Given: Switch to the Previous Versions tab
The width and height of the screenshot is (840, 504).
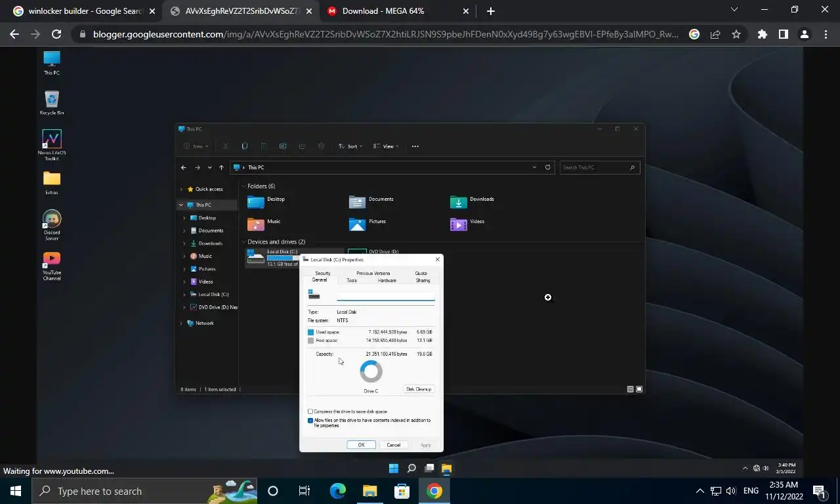Looking at the screenshot, I should (373, 273).
